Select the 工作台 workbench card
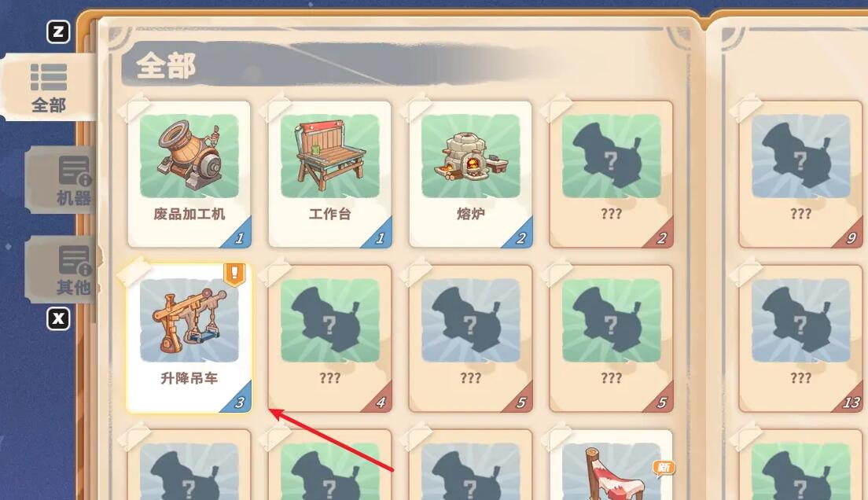 coord(330,174)
